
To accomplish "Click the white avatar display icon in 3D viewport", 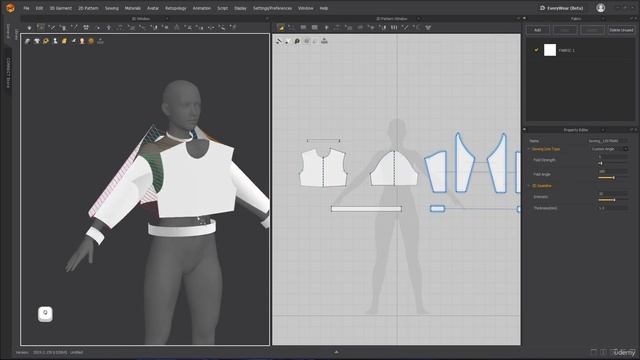I will pos(55,41).
